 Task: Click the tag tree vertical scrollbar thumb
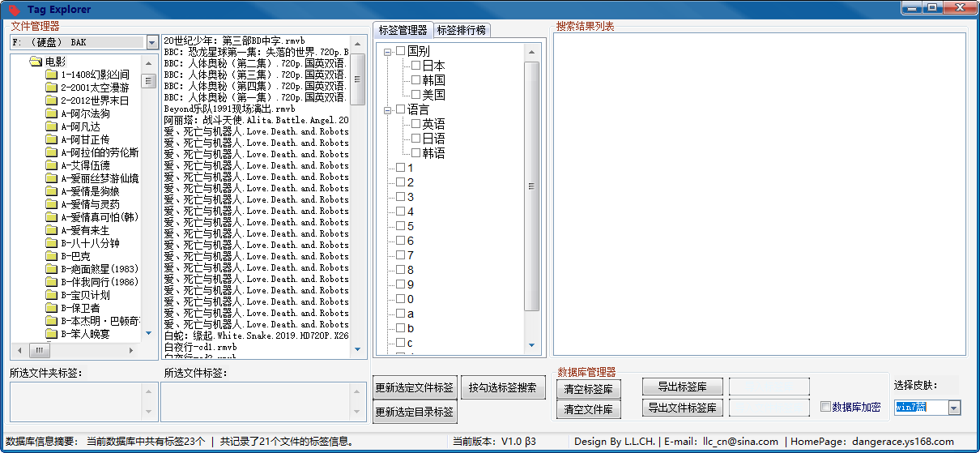[531, 186]
